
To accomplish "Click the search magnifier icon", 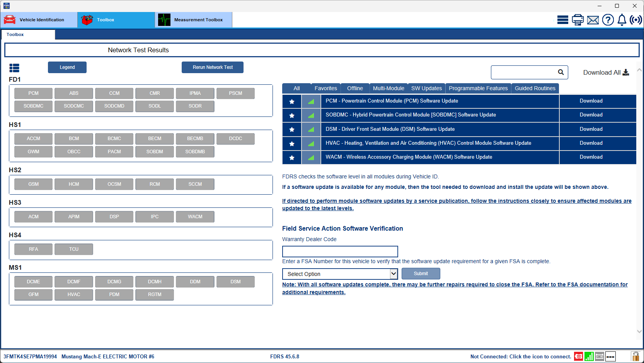I will 561,72.
